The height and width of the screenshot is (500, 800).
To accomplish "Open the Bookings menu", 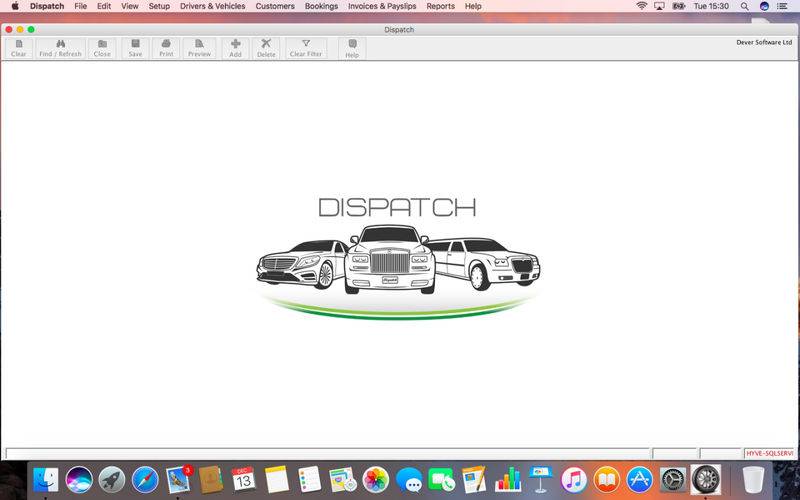I will 321,6.
